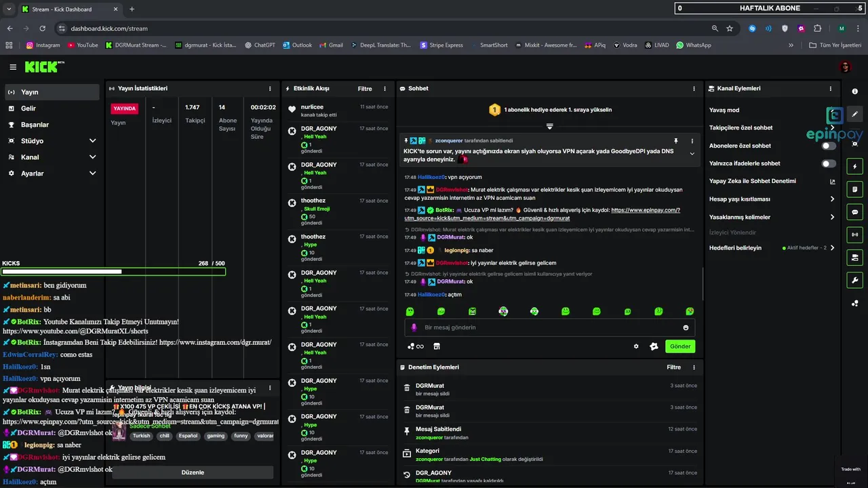Toggle Yalnızca ifadelerle sohbet switch
This screenshot has height=488, width=868.
[x=829, y=163]
